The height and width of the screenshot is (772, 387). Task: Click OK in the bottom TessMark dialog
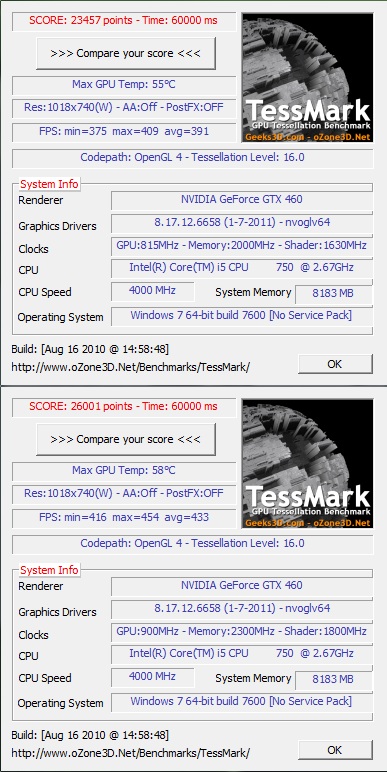pos(335,750)
